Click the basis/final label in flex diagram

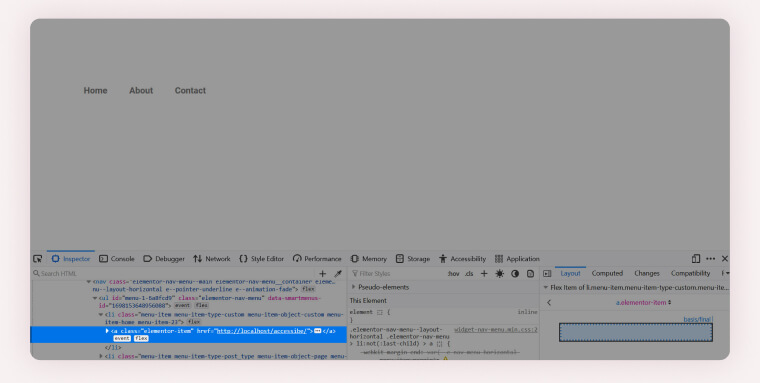point(697,319)
